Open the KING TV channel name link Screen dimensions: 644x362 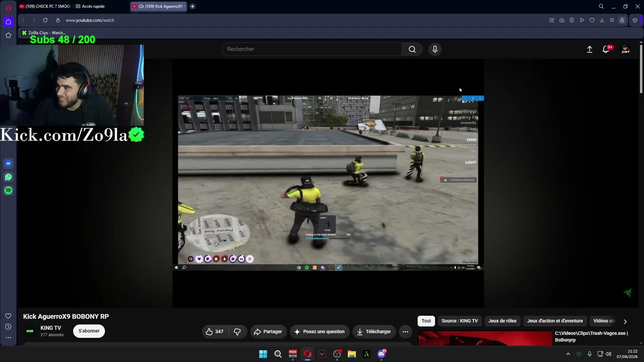(x=51, y=328)
